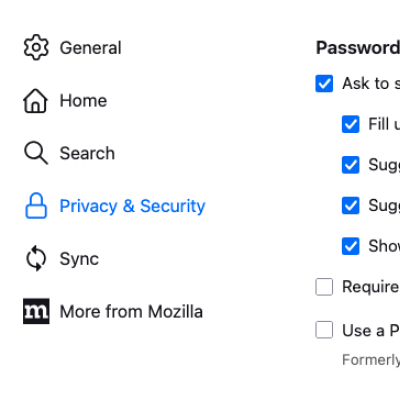
Task: Enable the 'Require…' checkbox
Action: [324, 287]
